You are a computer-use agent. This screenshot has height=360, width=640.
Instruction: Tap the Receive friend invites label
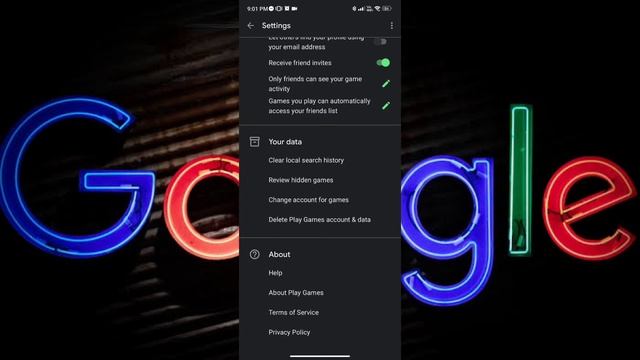pyautogui.click(x=300, y=63)
